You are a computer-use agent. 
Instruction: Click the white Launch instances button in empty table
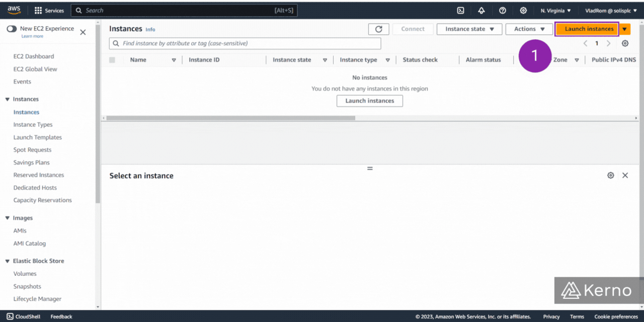[x=370, y=101]
